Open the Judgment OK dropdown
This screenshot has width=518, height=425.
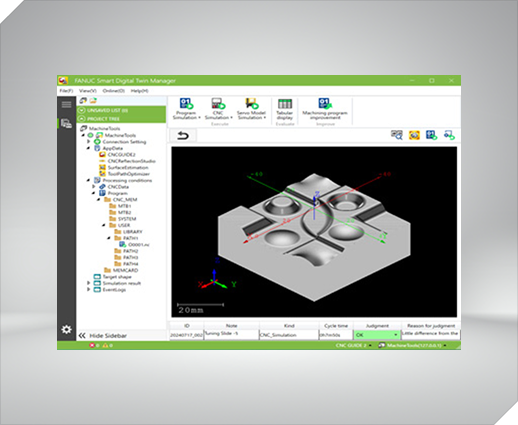tap(396, 335)
